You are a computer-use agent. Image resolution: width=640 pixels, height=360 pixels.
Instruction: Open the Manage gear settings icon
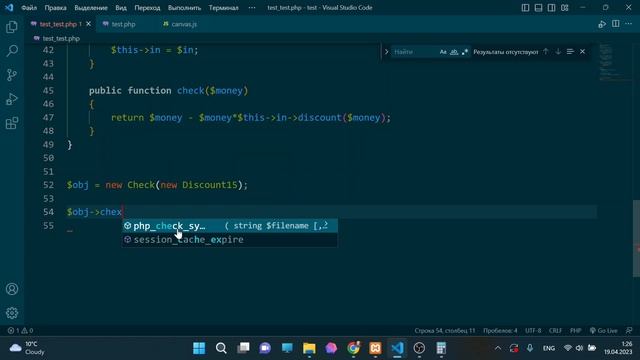(x=12, y=313)
